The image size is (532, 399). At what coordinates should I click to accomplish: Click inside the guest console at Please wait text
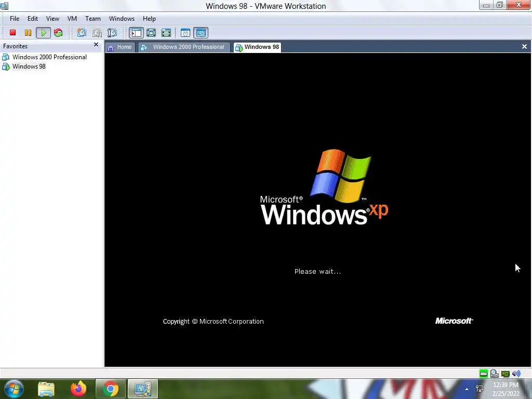pos(317,271)
